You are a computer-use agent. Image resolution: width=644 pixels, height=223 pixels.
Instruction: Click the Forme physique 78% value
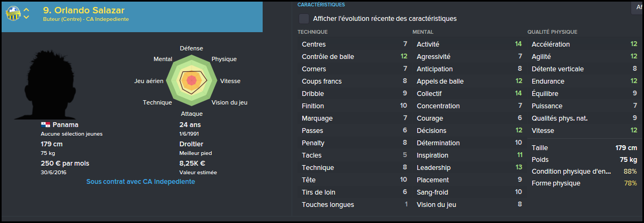(631, 183)
